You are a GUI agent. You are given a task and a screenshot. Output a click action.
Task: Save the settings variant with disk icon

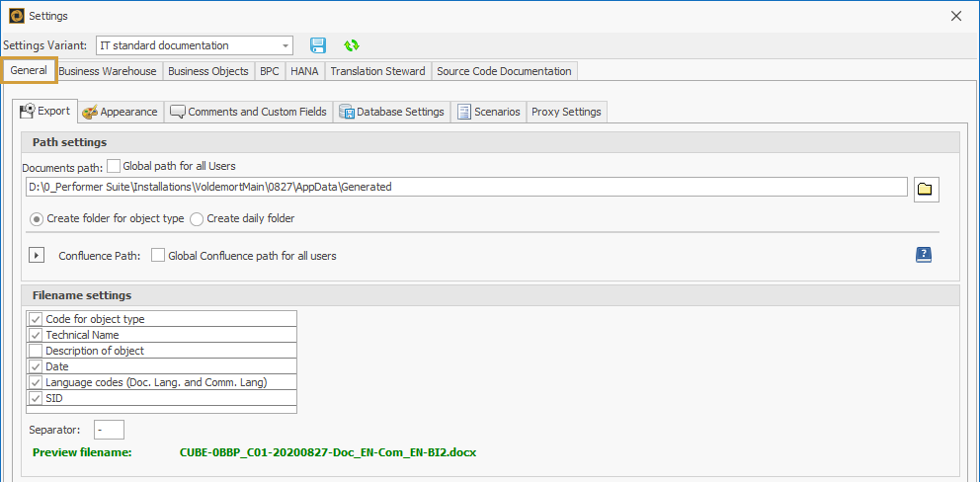[x=318, y=45]
